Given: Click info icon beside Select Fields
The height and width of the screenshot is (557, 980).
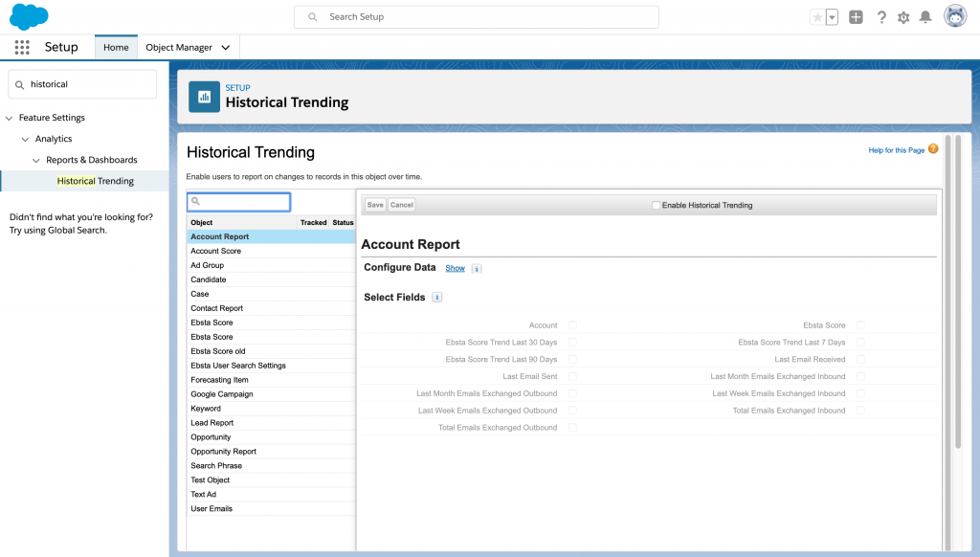Looking at the screenshot, I should pos(437,298).
